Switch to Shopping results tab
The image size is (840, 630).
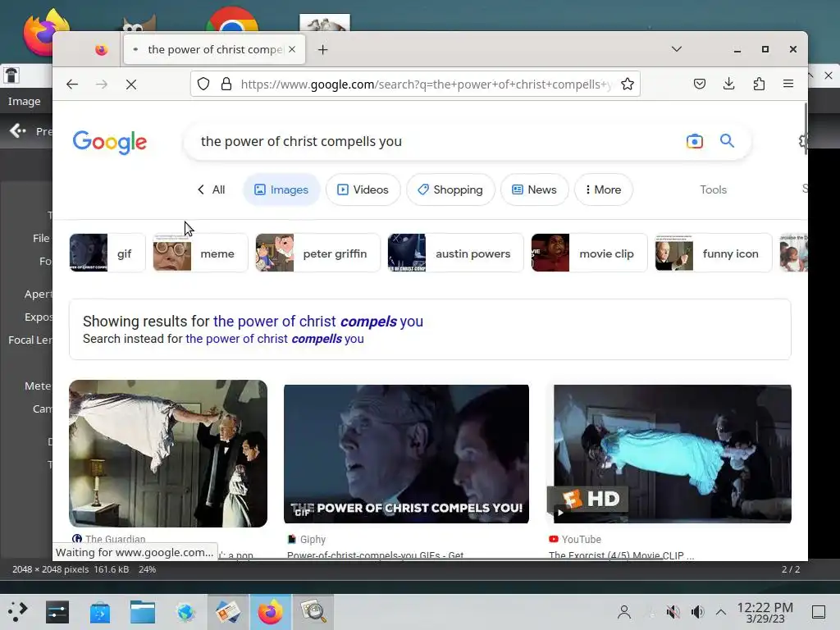450,189
